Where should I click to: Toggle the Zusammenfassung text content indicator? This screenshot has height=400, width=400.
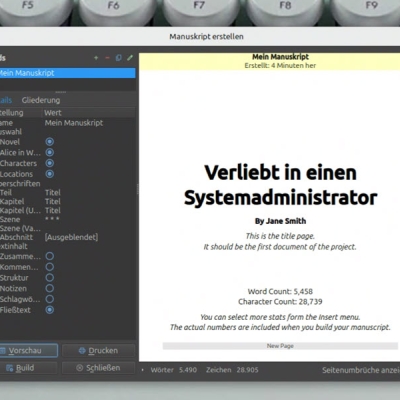(50, 256)
